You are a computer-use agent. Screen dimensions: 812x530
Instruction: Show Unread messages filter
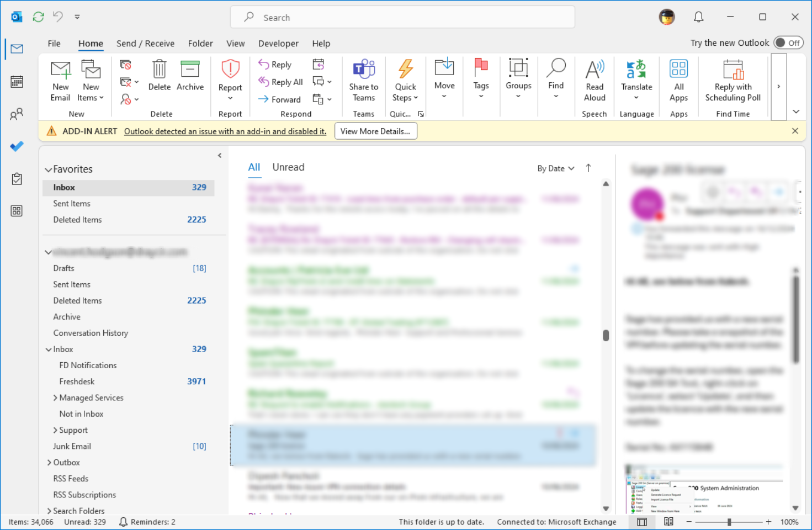pyautogui.click(x=288, y=167)
